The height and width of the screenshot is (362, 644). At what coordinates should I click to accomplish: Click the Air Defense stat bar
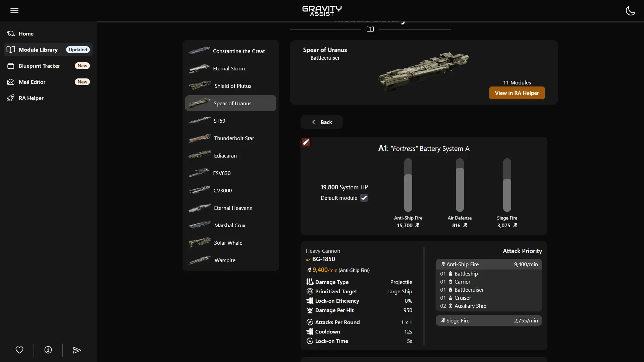click(x=460, y=185)
